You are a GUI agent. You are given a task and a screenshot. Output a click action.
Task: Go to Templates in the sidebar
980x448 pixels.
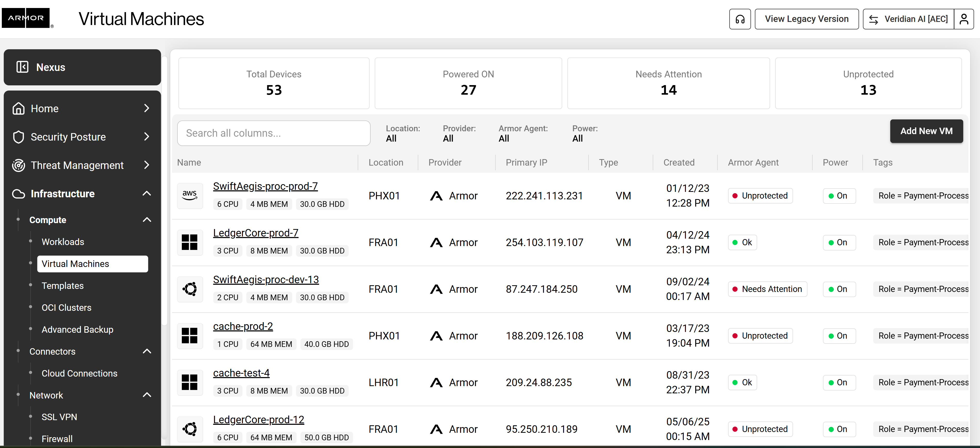[x=62, y=286]
